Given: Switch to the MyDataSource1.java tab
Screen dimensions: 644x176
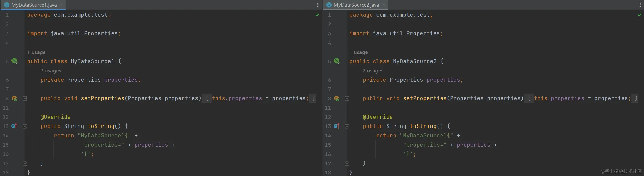Looking at the screenshot, I should tap(34, 5).
